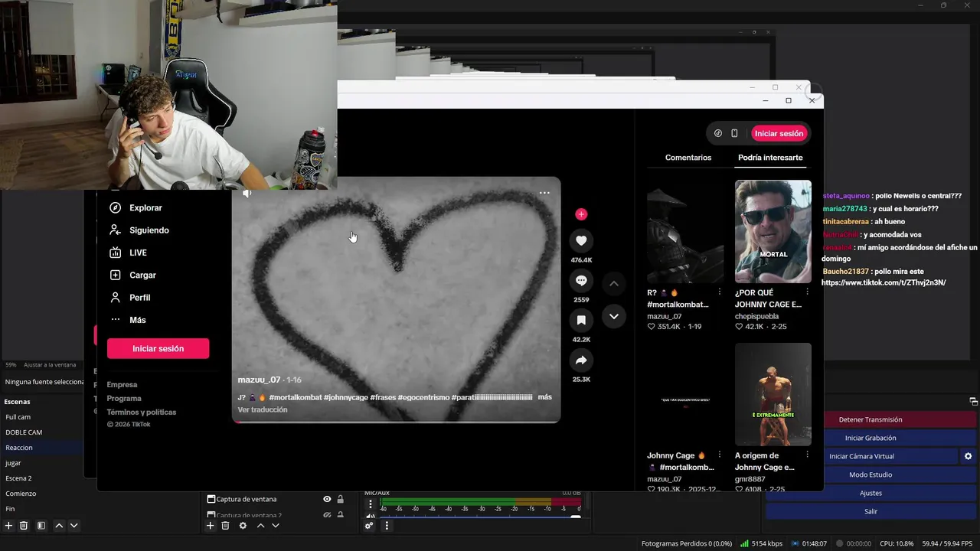Open comments with the speech bubble icon
The height and width of the screenshot is (551, 980).
click(x=581, y=280)
